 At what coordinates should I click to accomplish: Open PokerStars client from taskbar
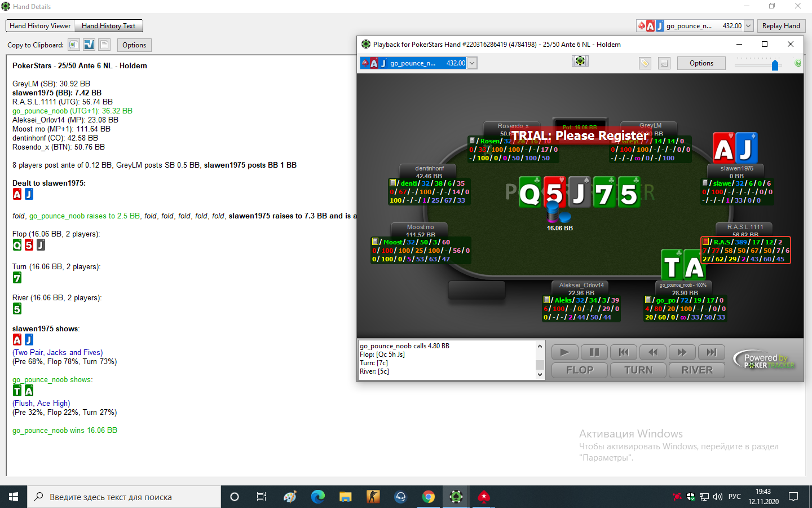pyautogui.click(x=484, y=497)
